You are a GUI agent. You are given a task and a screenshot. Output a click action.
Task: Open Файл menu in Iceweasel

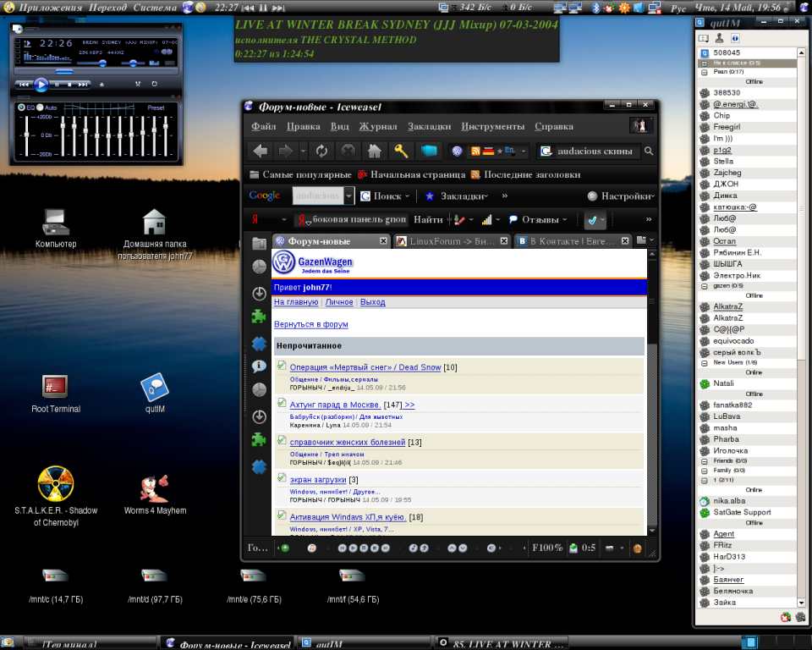tap(264, 126)
